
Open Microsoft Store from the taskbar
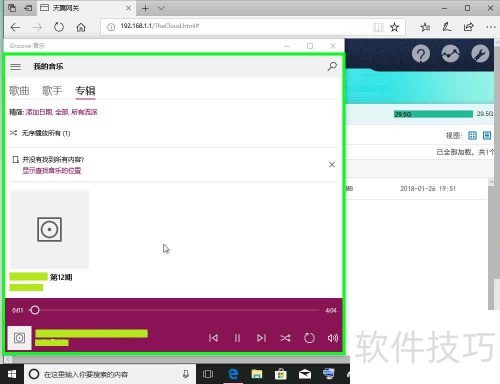(280, 374)
